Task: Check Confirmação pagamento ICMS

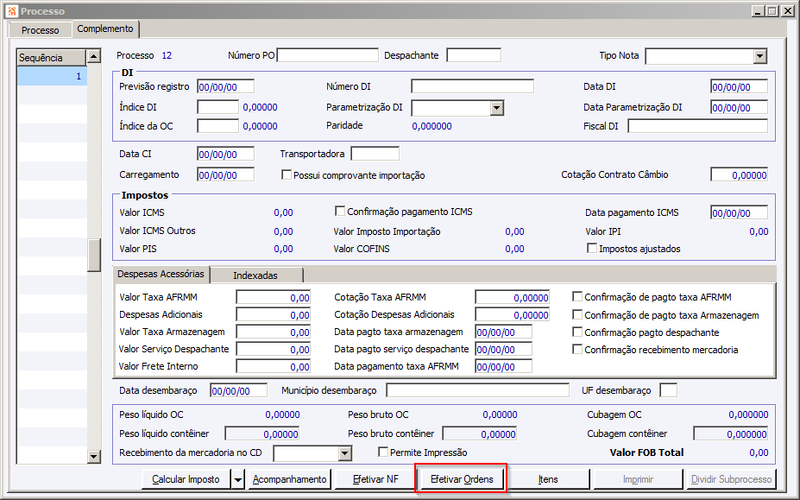Action: tap(340, 211)
